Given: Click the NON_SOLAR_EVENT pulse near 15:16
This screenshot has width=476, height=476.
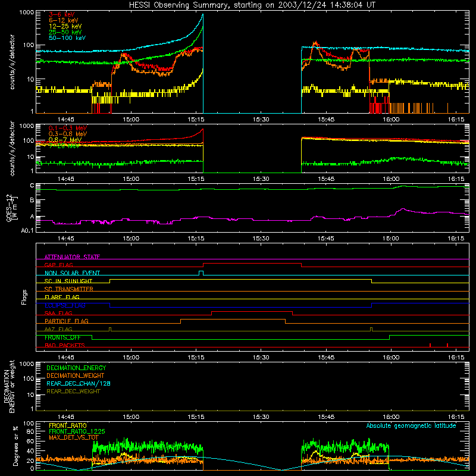Looking at the screenshot, I should tap(201, 273).
